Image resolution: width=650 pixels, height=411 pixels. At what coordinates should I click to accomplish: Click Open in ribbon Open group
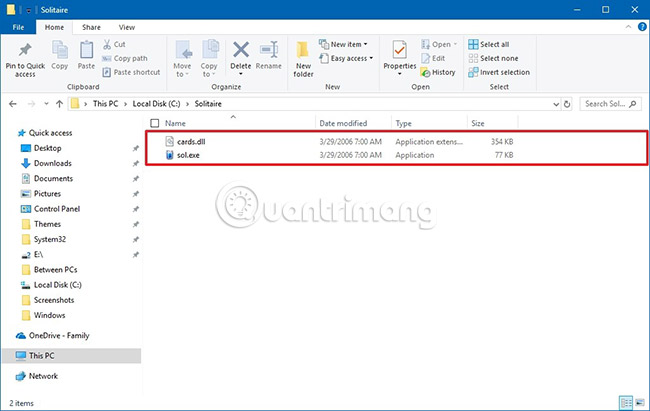[x=439, y=44]
